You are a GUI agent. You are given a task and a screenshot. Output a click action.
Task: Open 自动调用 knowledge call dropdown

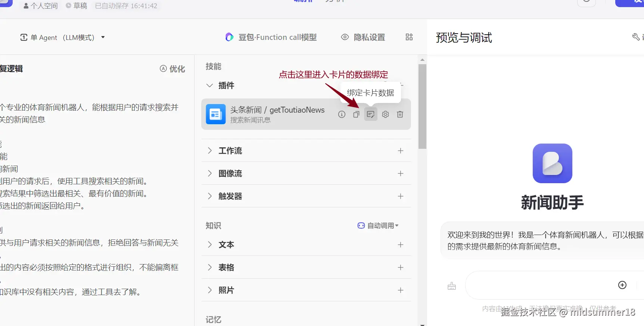(378, 226)
